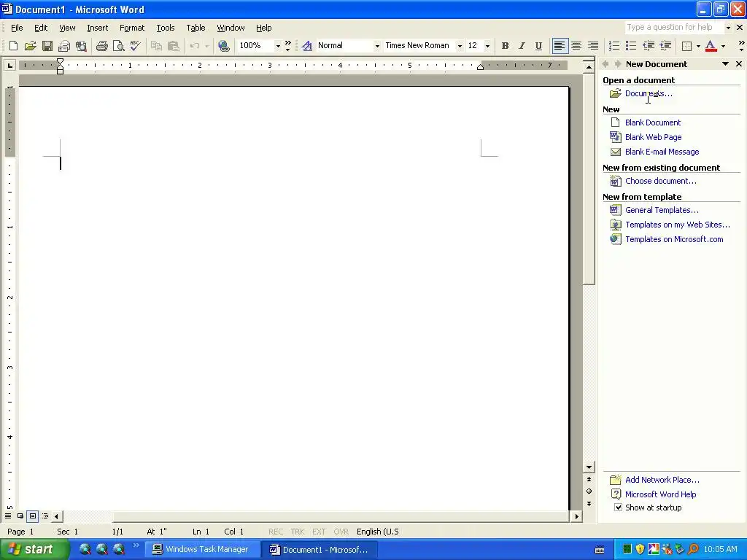The width and height of the screenshot is (747, 560).
Task: Expand Standard toolbar options chevron
Action: tap(287, 46)
